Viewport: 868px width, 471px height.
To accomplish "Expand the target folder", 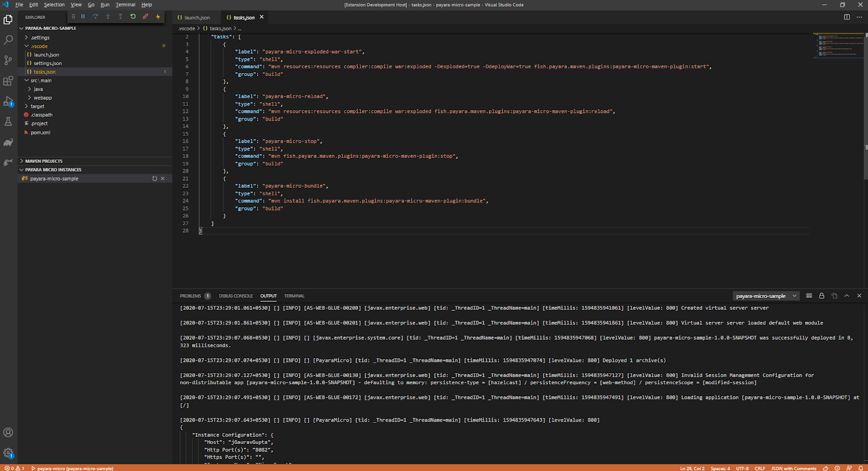I will (37, 106).
